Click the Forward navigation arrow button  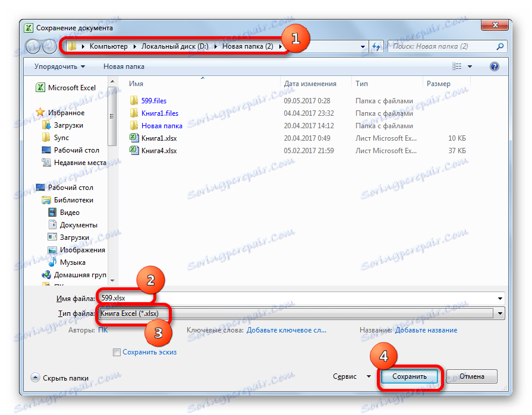49,46
